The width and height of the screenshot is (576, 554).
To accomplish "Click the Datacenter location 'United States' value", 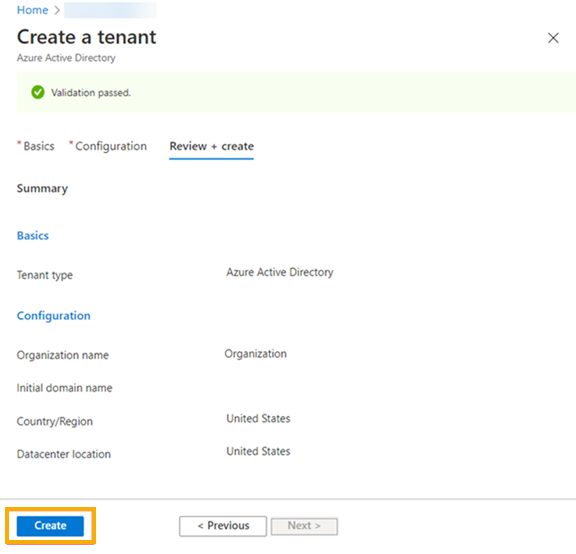I will tap(258, 451).
